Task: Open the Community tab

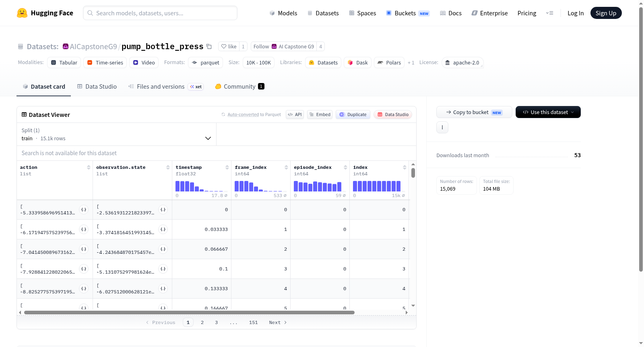Action: [239, 86]
